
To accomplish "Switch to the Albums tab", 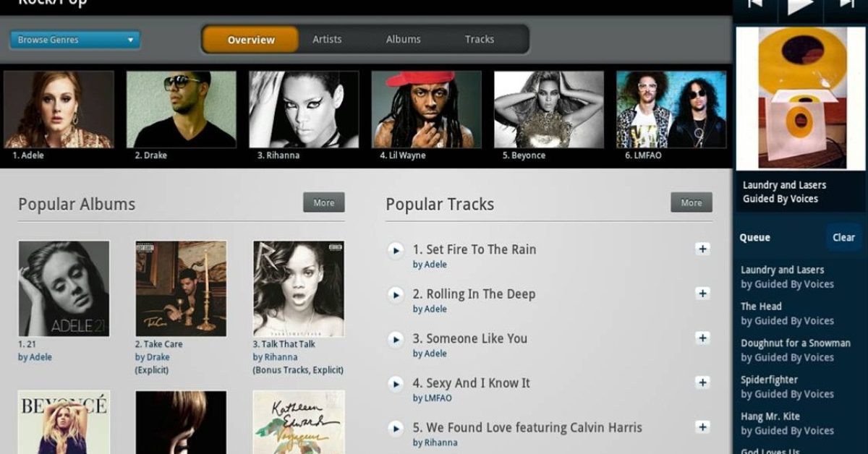I will click(x=403, y=39).
